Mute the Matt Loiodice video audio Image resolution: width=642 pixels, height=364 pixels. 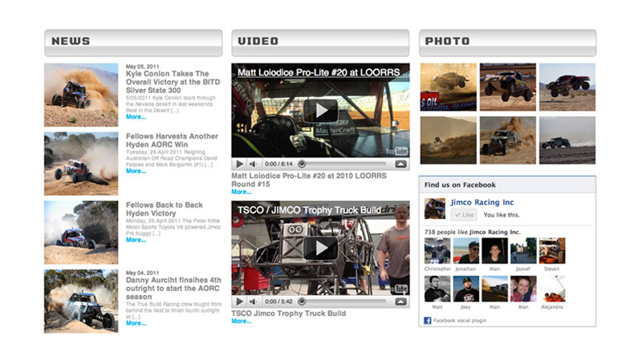point(253,164)
